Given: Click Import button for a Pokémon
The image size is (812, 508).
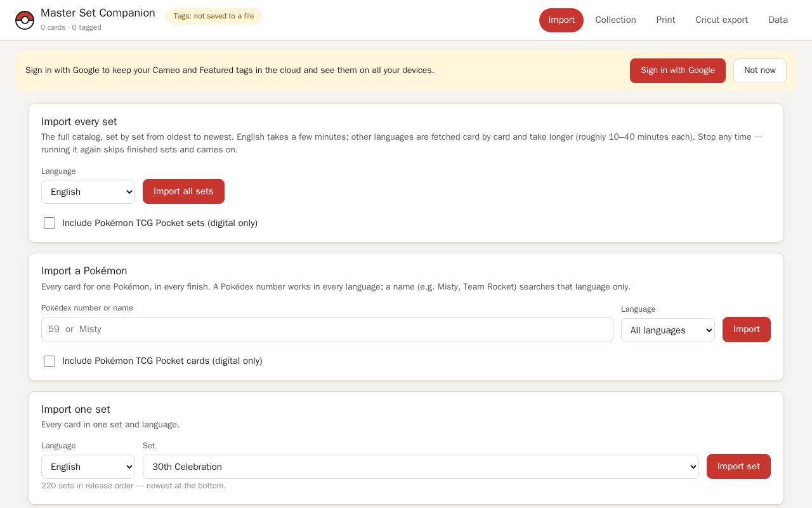Looking at the screenshot, I should tap(747, 330).
